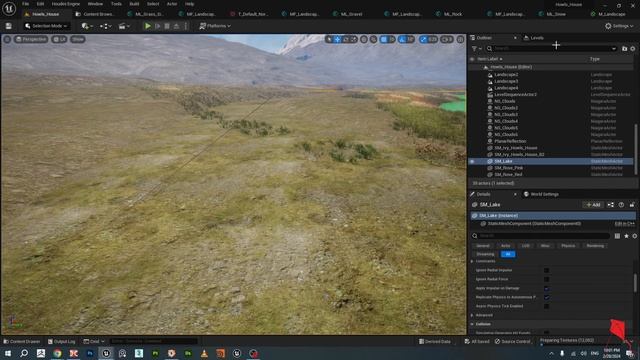640x360 pixels.
Task: Start Play in editor with the green arrow
Action: (148, 26)
